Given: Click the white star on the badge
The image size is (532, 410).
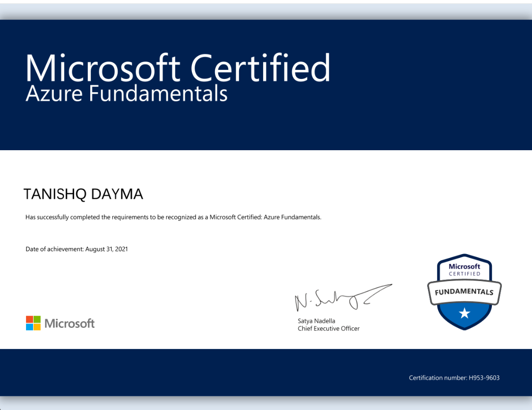Looking at the screenshot, I should pos(464,313).
